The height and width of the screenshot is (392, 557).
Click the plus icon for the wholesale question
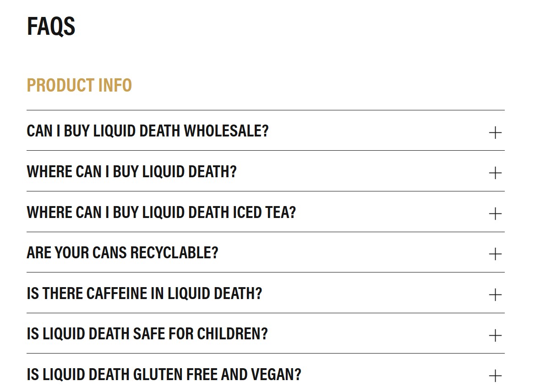tap(495, 133)
